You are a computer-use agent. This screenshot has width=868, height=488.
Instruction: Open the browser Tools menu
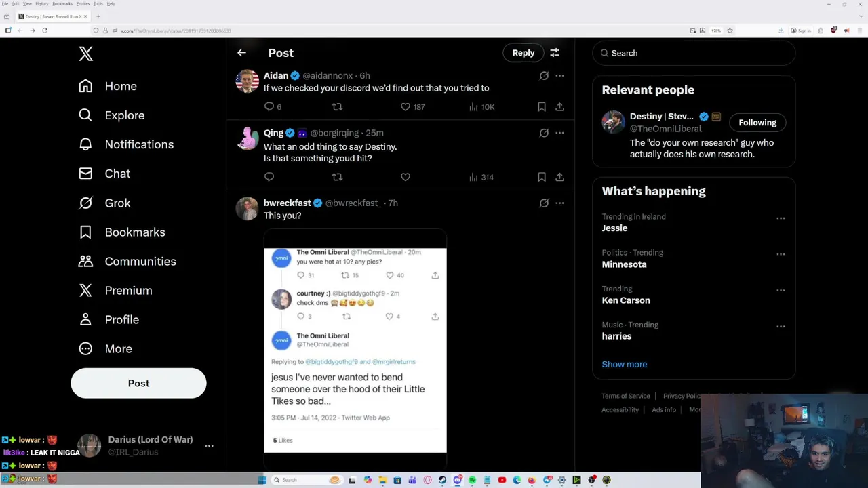tap(98, 3)
